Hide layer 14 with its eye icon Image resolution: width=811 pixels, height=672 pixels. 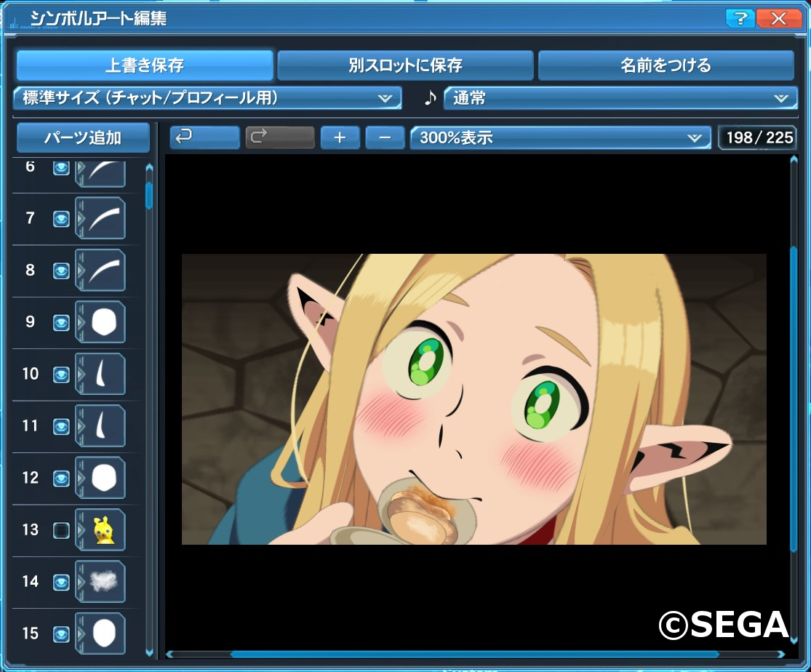click(61, 582)
